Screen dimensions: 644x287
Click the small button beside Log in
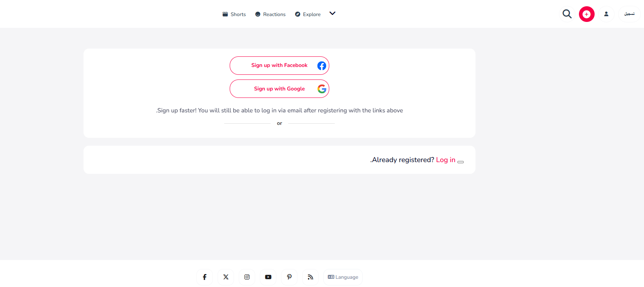click(x=461, y=162)
